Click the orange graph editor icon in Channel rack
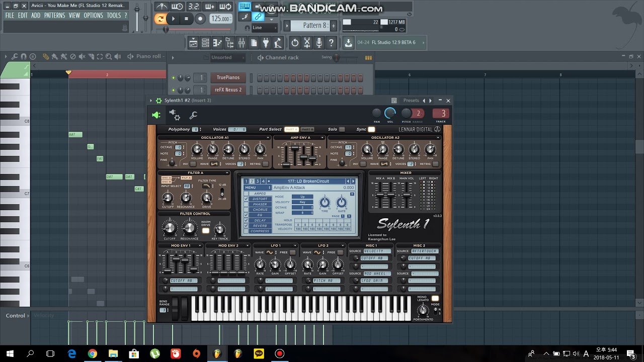The height and width of the screenshot is (362, 644). point(368,58)
